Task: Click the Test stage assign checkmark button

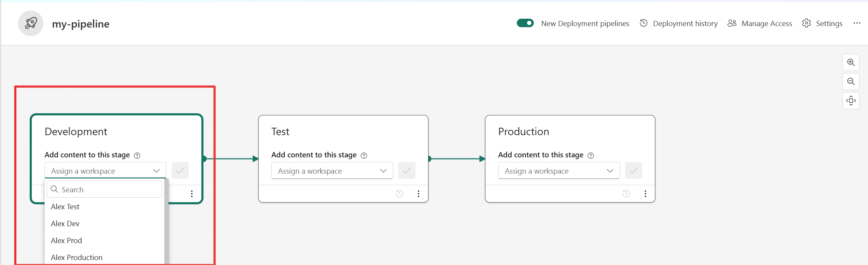Action: point(407,171)
